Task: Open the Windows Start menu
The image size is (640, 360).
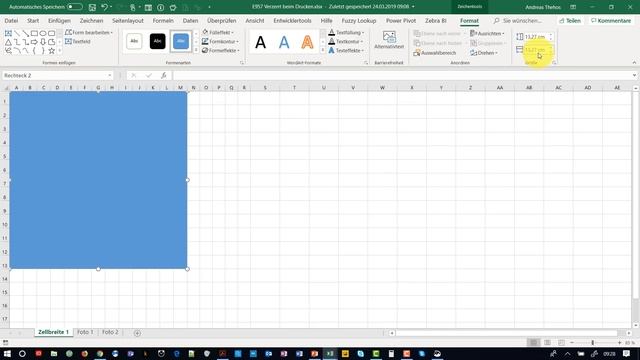Action: 7,353
